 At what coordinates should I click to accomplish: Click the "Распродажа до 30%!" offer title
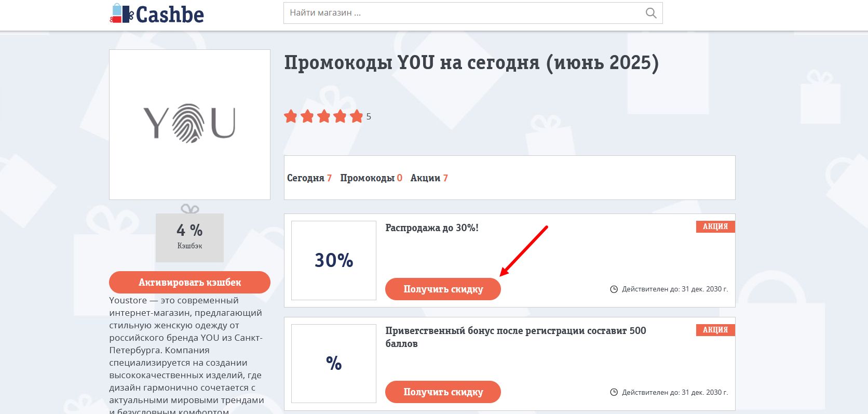point(432,228)
